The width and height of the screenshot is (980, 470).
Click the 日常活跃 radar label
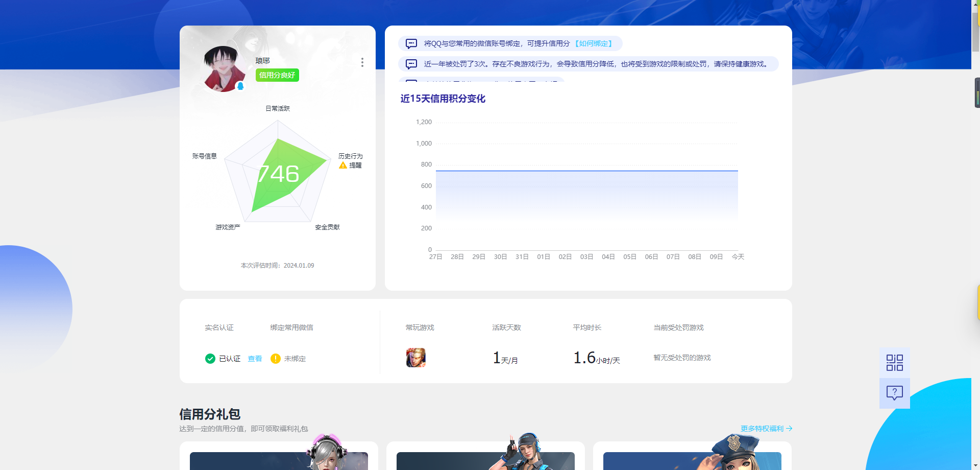pos(278,108)
